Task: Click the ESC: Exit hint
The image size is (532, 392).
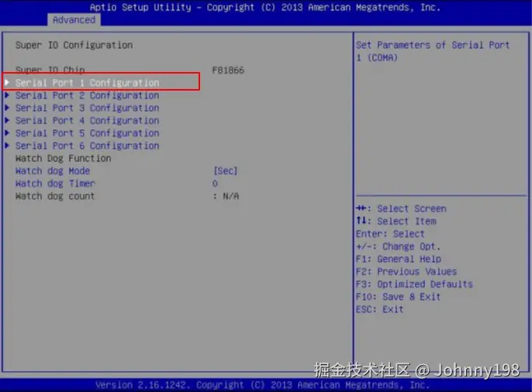Action: tap(380, 309)
